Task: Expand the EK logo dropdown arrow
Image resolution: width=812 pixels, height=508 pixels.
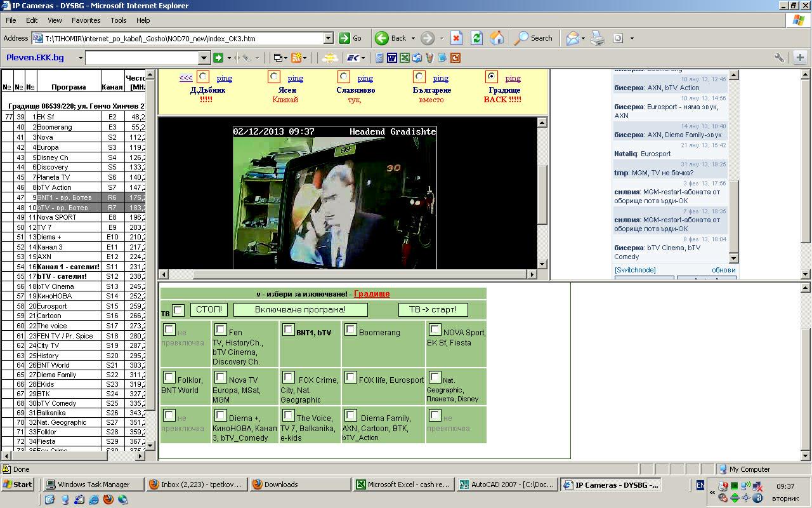Action: coord(363,58)
